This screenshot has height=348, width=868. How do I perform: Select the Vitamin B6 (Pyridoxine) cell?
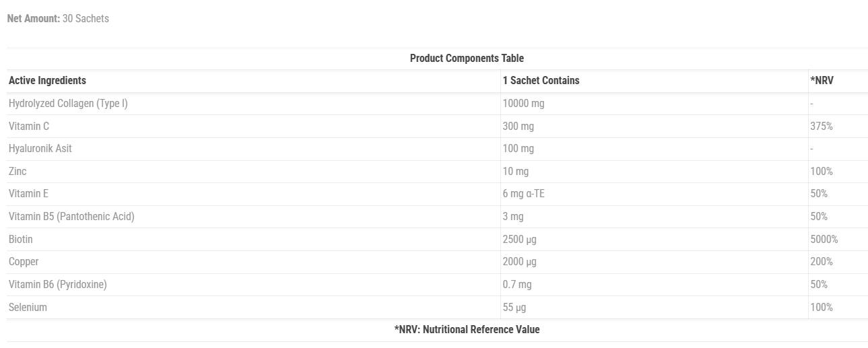58,285
